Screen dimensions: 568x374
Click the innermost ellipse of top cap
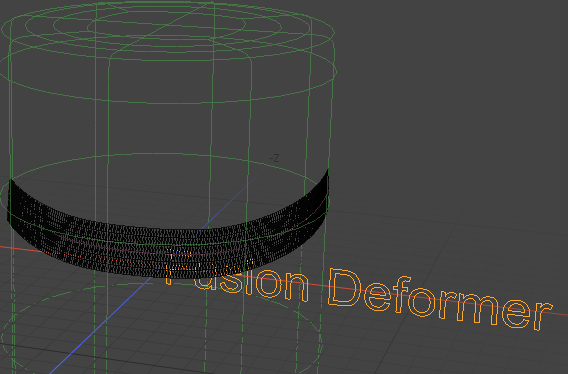tap(149, 24)
